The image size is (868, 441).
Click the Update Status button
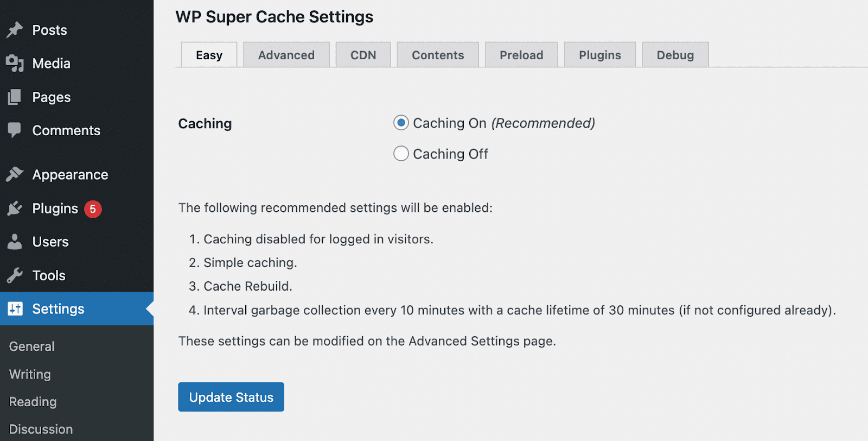point(231,396)
